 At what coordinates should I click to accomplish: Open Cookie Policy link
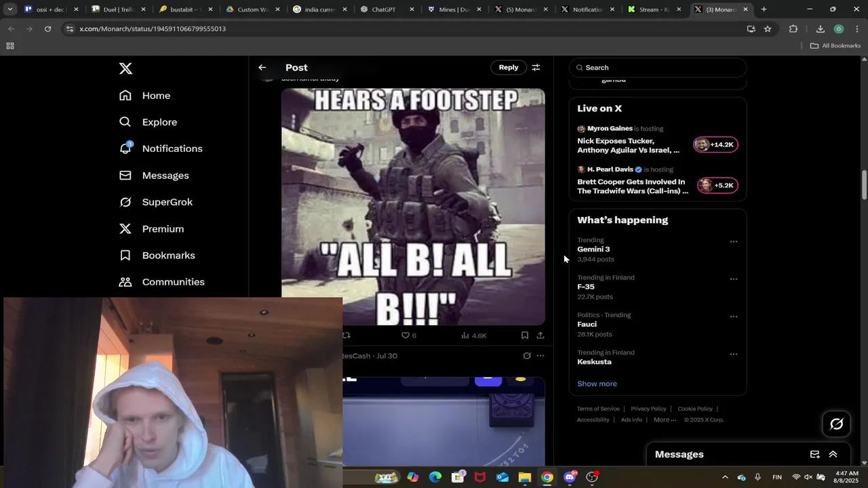click(695, 409)
